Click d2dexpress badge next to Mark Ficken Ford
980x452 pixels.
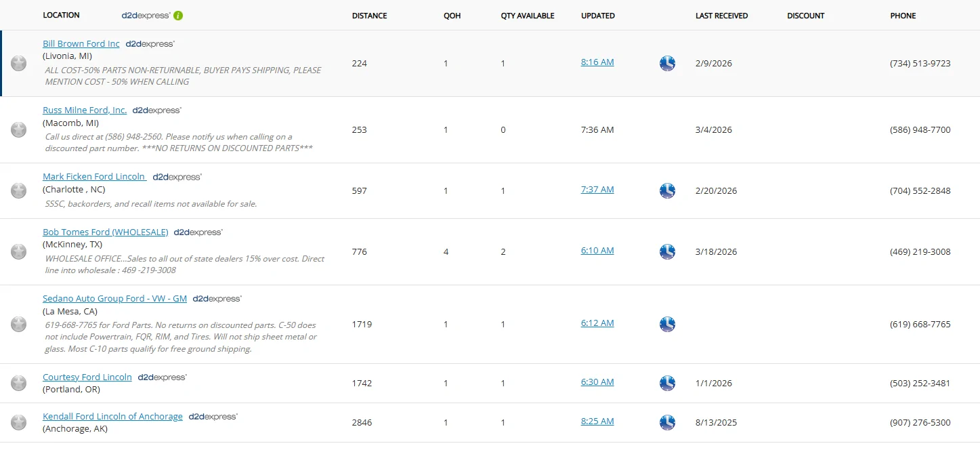coord(177,177)
